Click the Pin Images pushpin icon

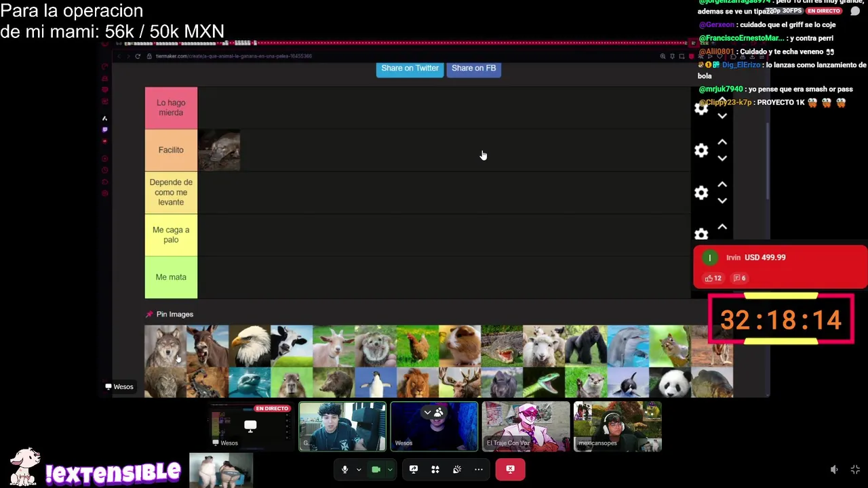click(149, 314)
